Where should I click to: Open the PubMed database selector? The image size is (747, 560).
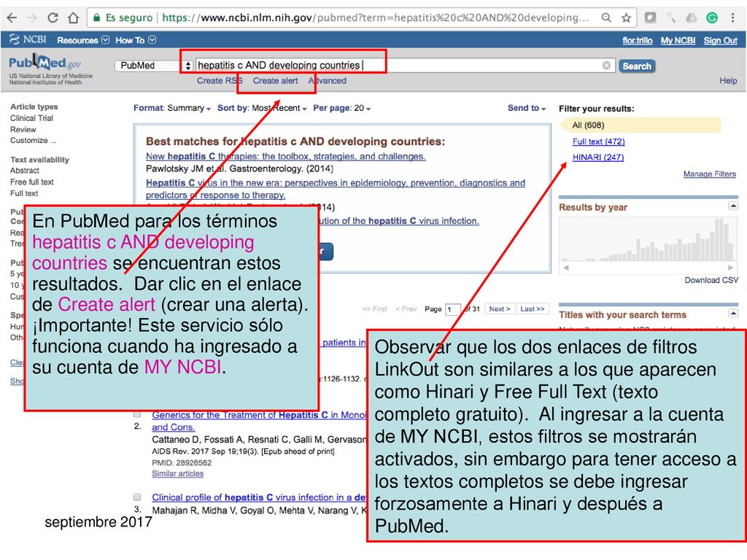click(x=153, y=65)
